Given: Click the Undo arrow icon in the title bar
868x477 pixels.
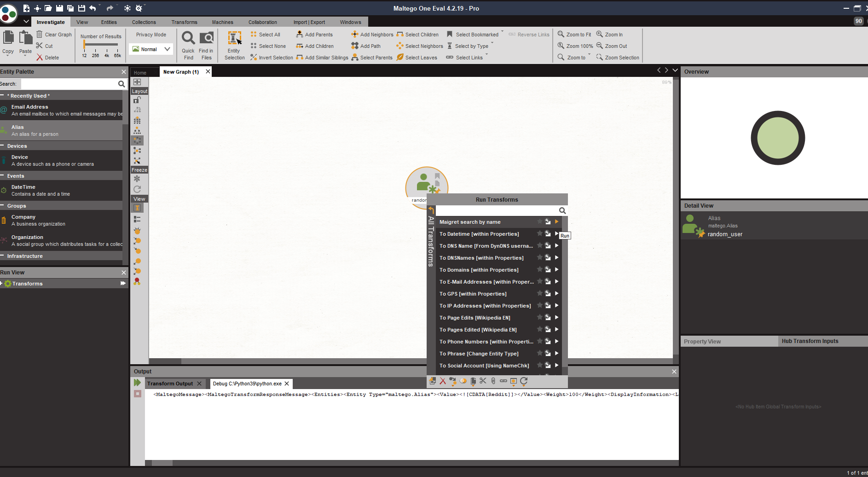Looking at the screenshot, I should (x=93, y=8).
